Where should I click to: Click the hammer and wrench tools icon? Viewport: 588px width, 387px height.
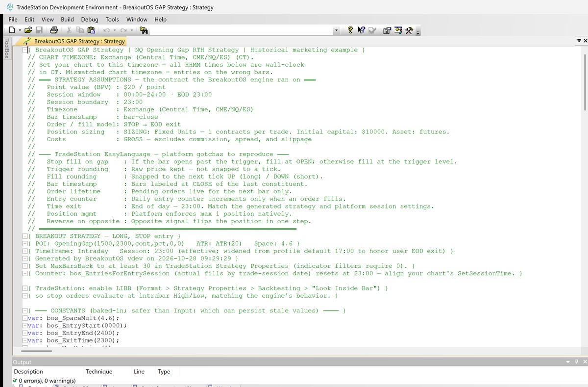pyautogui.click(x=409, y=30)
